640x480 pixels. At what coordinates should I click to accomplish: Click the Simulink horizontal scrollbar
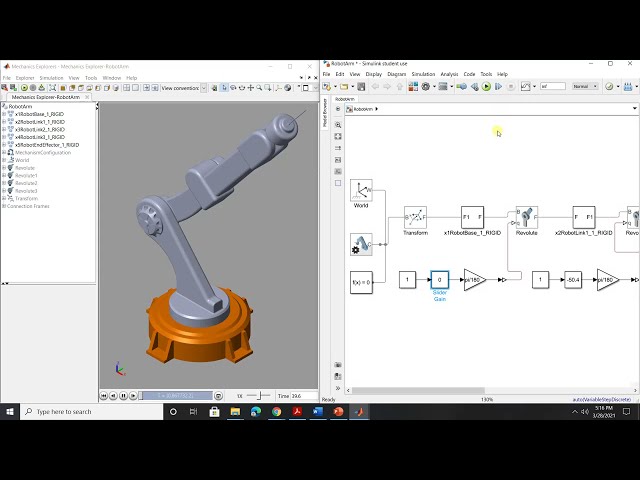coord(418,391)
